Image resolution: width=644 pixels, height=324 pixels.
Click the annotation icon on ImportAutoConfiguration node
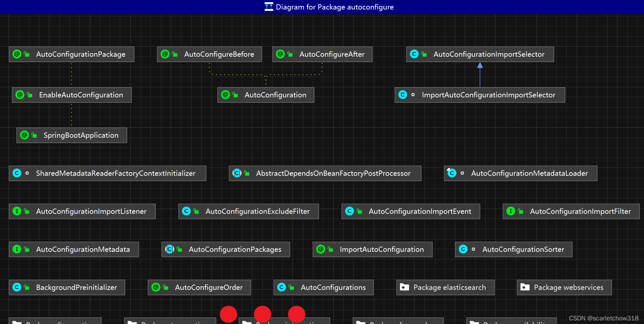pos(320,249)
